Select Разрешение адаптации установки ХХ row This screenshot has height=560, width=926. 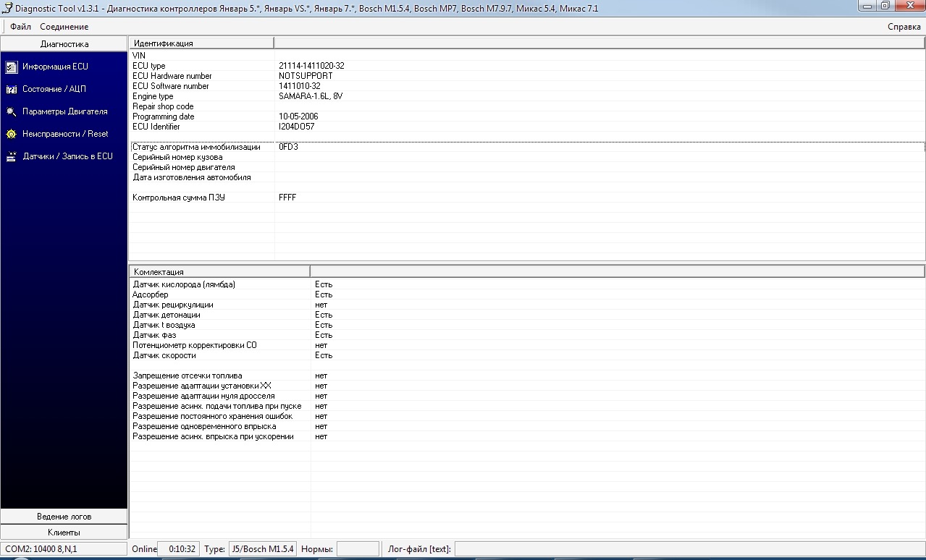tap(527, 386)
